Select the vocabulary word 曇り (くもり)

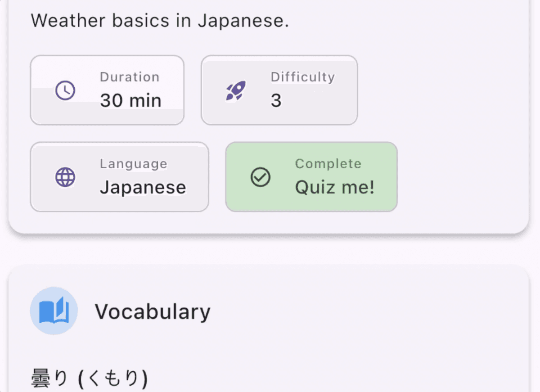[89, 379]
